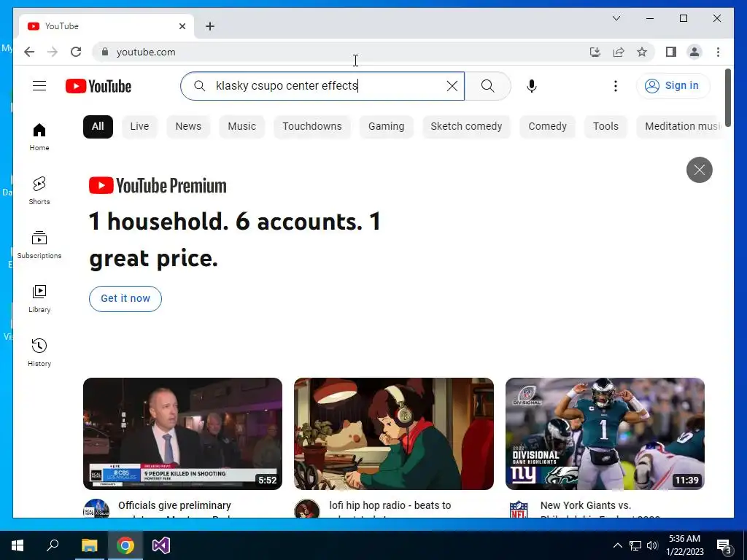Open the Windows Start menu

pyautogui.click(x=18, y=545)
